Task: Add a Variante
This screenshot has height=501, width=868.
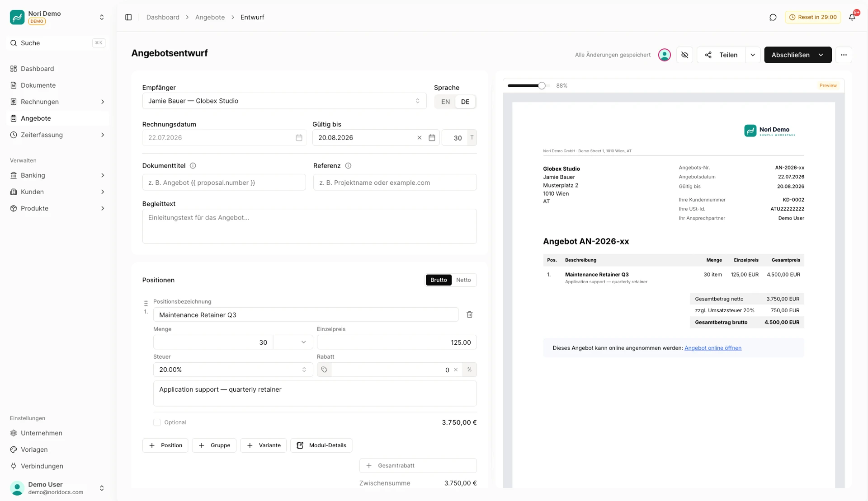Action: [263, 445]
